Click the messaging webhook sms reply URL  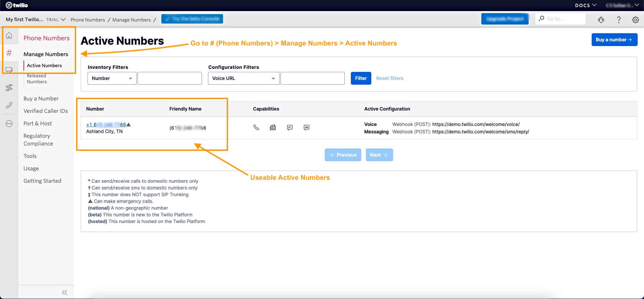481,132
